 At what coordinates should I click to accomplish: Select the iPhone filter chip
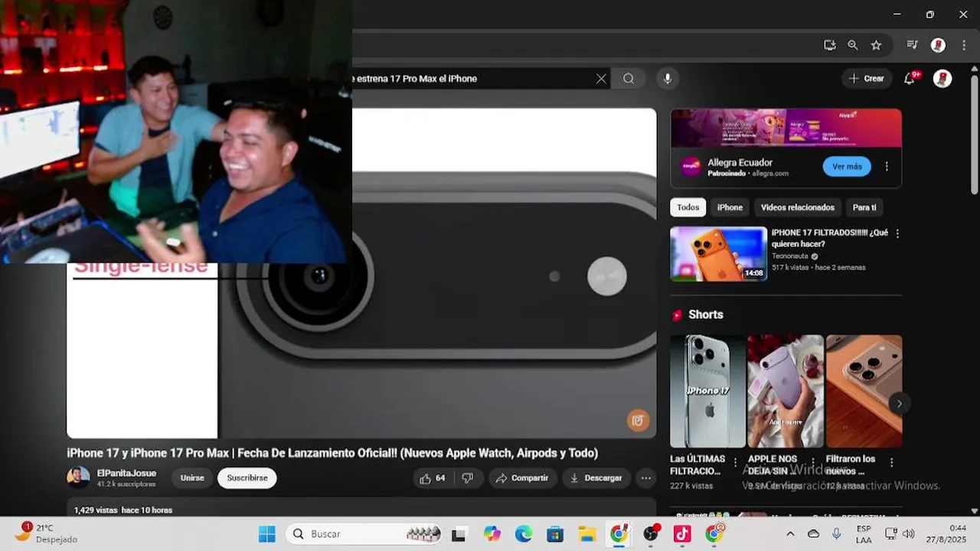tap(730, 207)
